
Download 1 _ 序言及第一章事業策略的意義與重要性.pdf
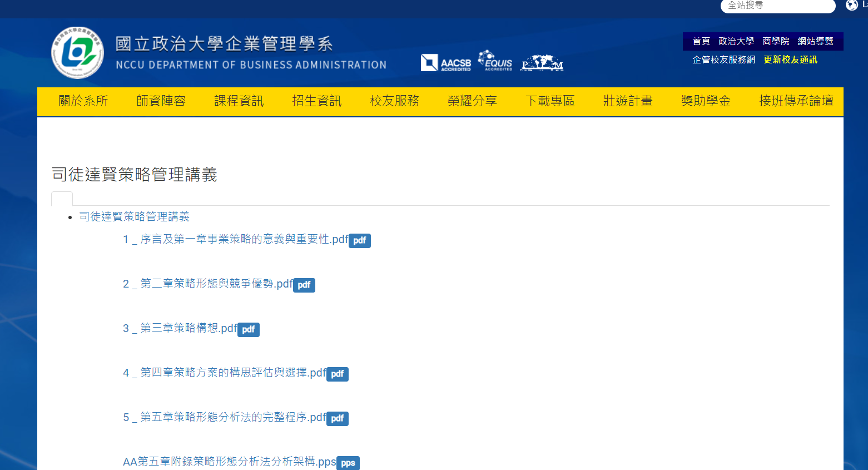236,239
